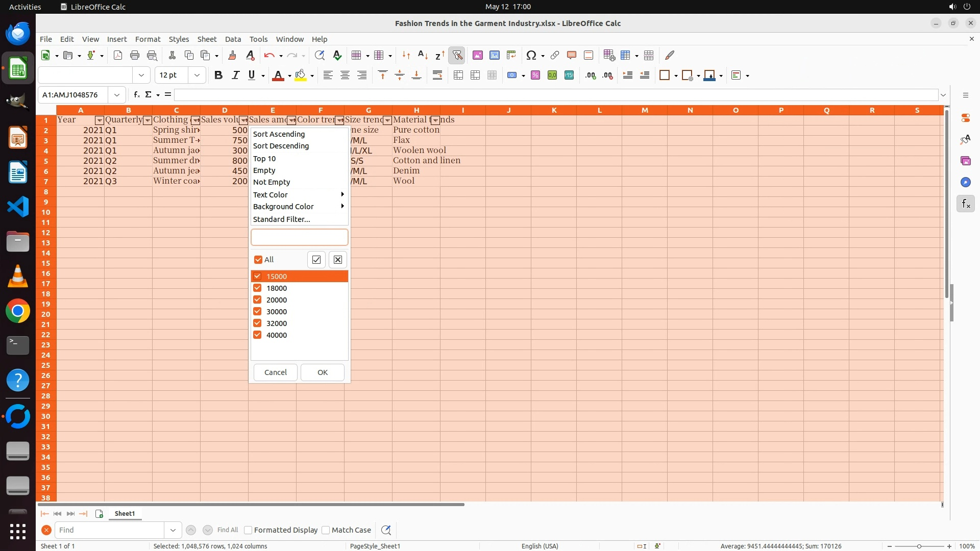Open the font size dropdown
Viewport: 980px width, 551px height.
coord(197,76)
